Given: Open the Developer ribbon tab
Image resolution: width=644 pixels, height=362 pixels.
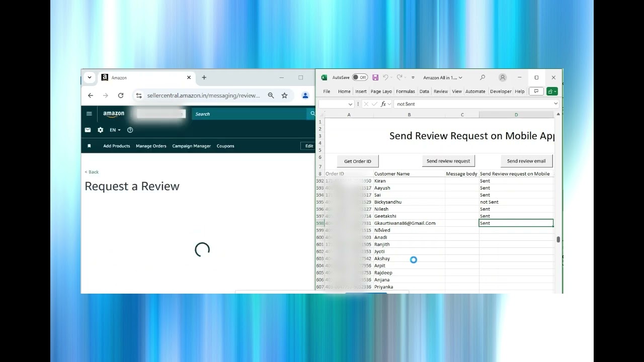Looking at the screenshot, I should 501,92.
